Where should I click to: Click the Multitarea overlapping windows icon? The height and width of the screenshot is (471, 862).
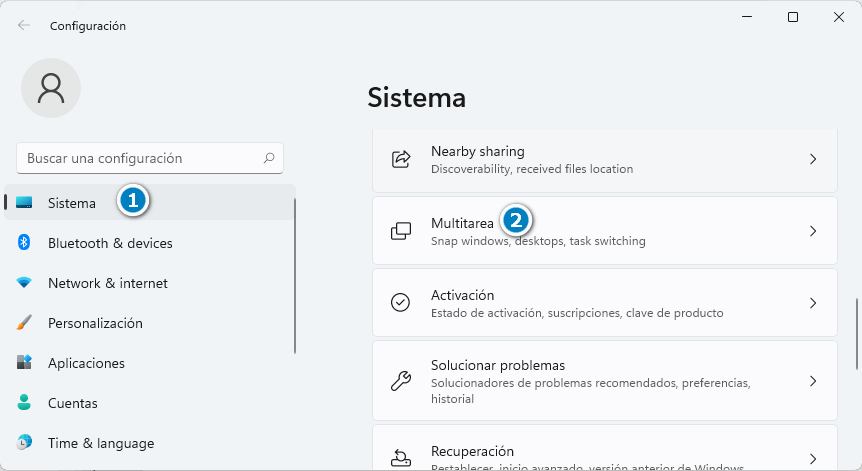(x=401, y=231)
